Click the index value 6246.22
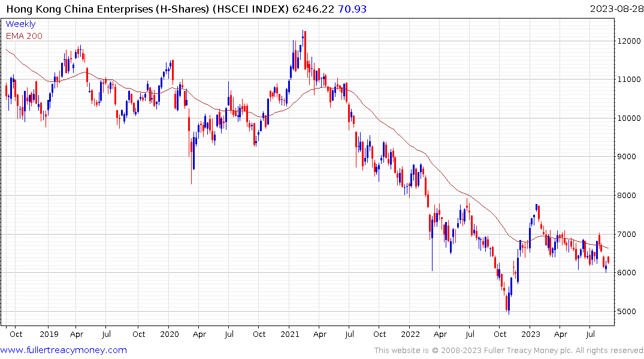644x359 pixels. tap(313, 9)
